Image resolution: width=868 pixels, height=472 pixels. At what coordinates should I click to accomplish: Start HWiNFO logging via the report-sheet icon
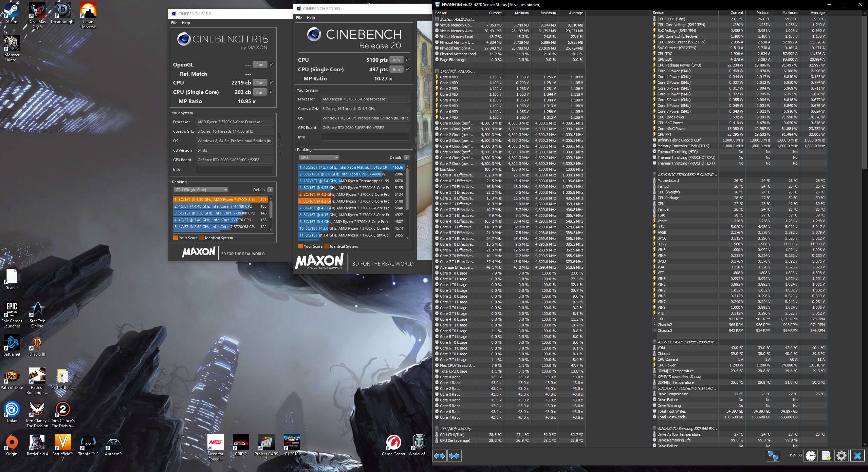tap(826, 456)
